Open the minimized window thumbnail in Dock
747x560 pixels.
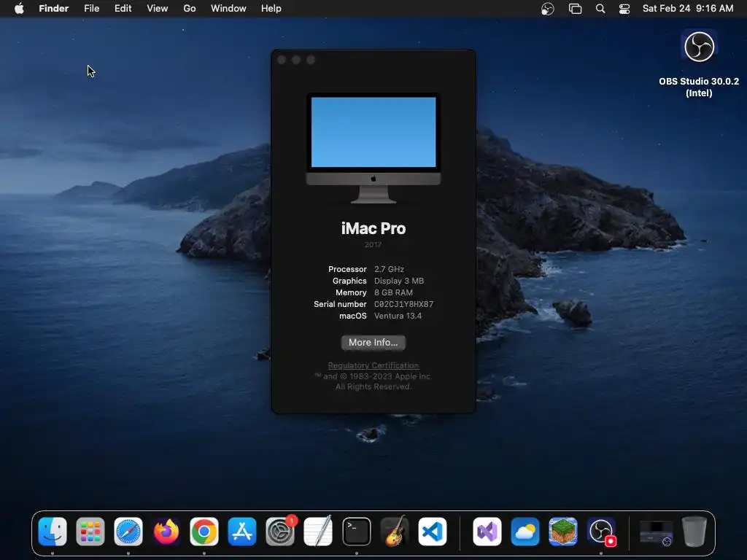click(x=656, y=532)
